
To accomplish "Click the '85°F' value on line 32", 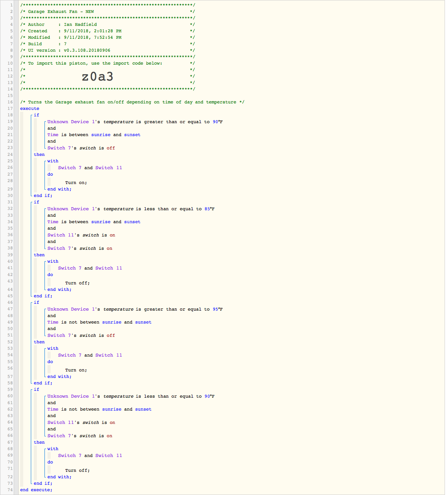I will tap(210, 209).
